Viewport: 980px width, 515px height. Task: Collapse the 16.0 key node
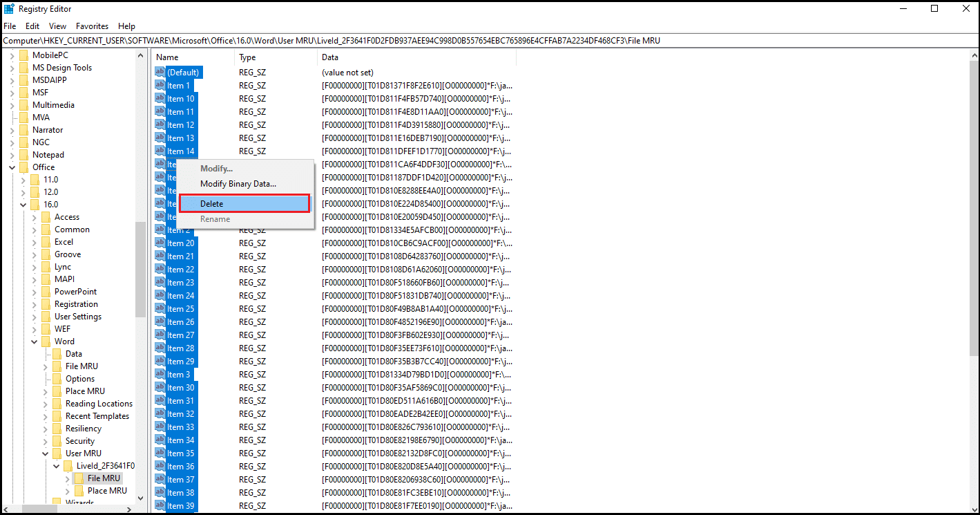point(23,205)
